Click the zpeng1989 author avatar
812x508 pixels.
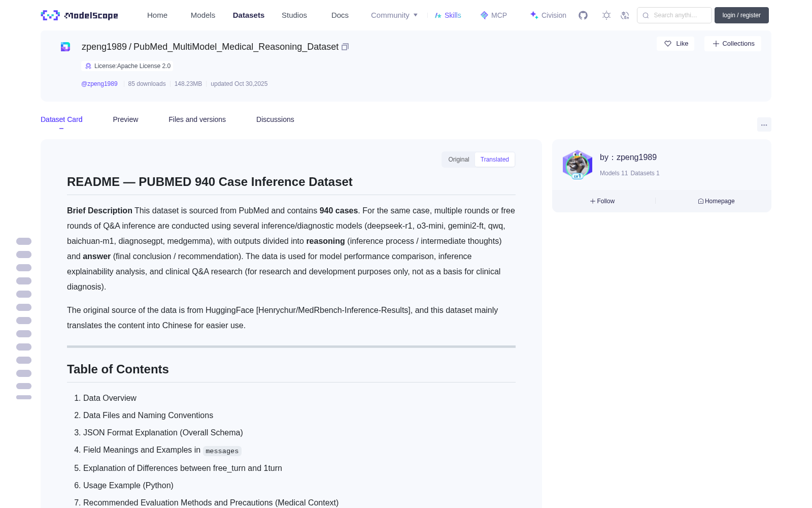pyautogui.click(x=578, y=165)
